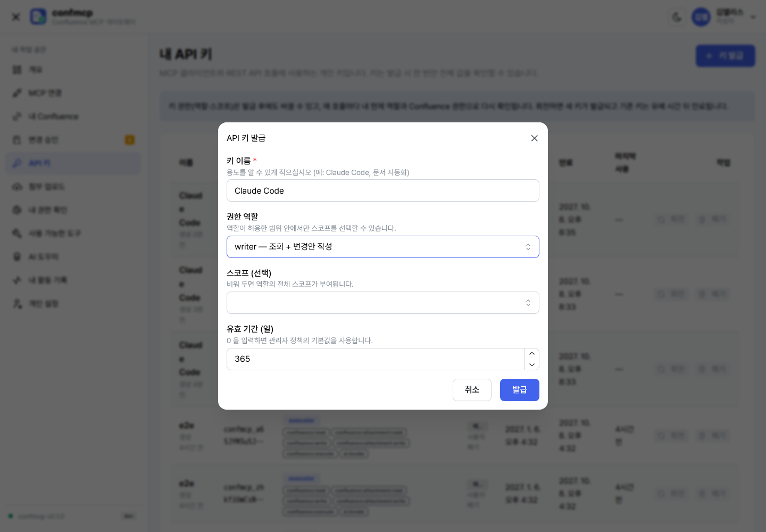Decrease 유효 기간 with the down arrow
This screenshot has width=766, height=532.
click(532, 365)
